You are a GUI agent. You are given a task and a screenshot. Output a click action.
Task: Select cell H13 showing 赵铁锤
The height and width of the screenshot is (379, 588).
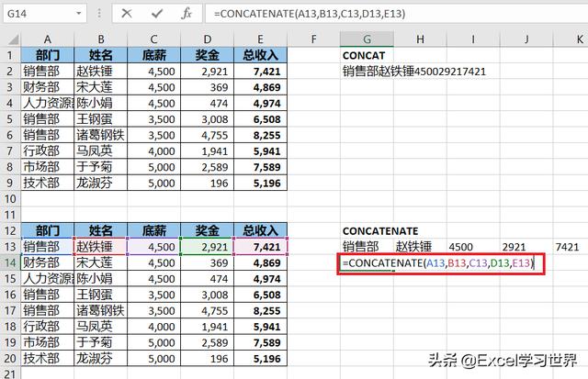(420, 247)
